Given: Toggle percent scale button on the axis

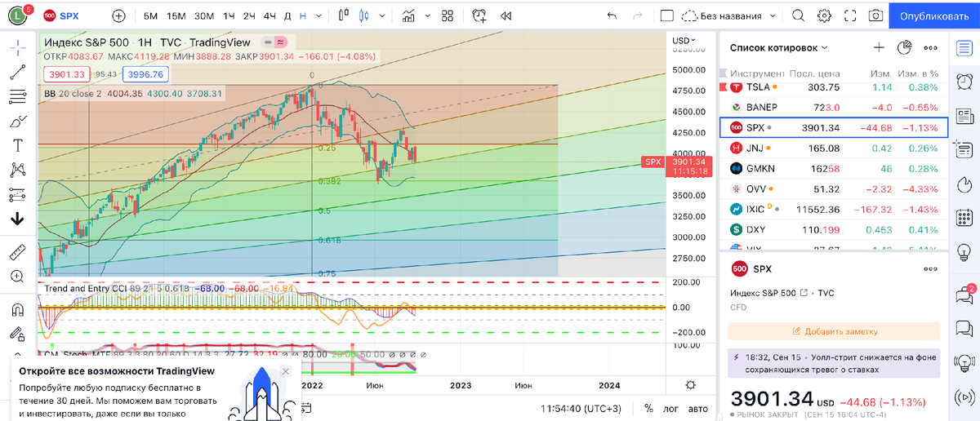Looking at the screenshot, I should point(648,408).
